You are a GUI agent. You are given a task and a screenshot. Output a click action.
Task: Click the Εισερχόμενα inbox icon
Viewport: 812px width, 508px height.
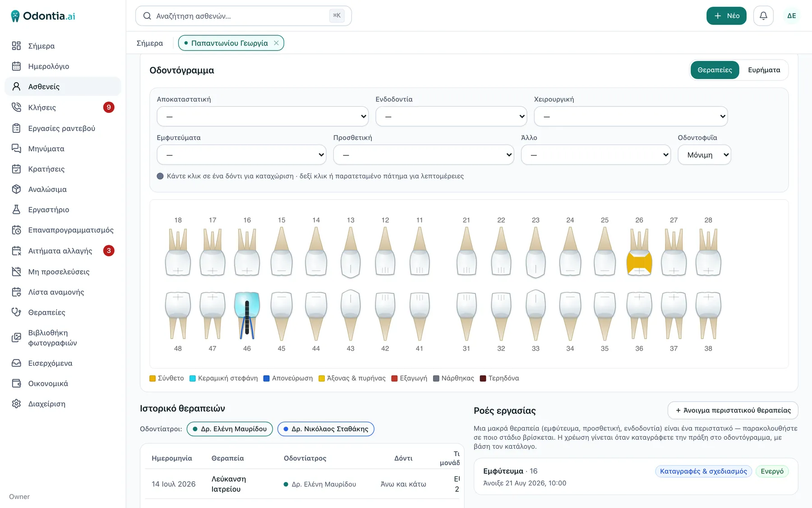point(16,363)
